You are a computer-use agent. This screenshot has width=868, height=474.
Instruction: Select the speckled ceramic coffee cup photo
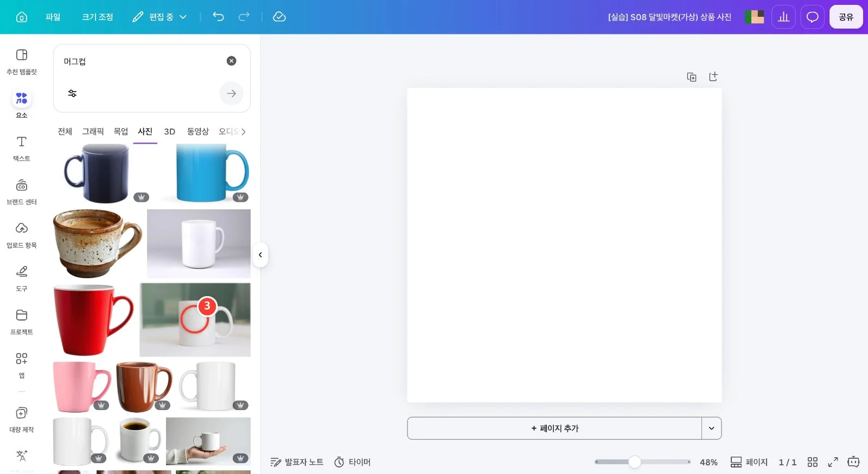coord(98,244)
